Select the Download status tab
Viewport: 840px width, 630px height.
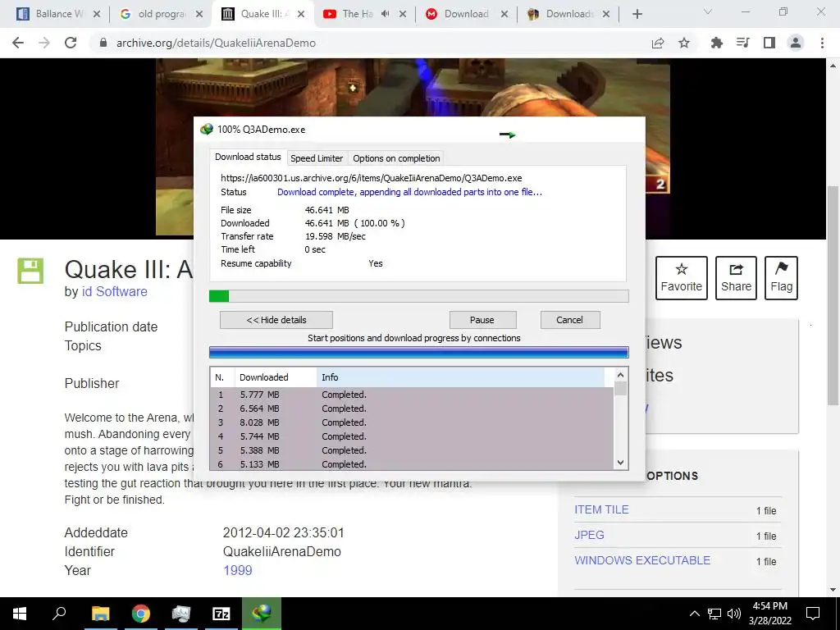[x=248, y=157]
